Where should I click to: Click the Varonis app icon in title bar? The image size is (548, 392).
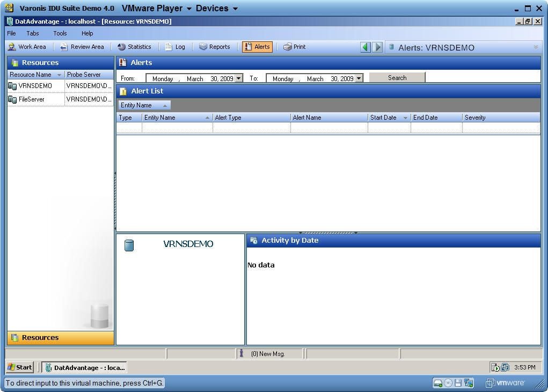click(x=9, y=8)
